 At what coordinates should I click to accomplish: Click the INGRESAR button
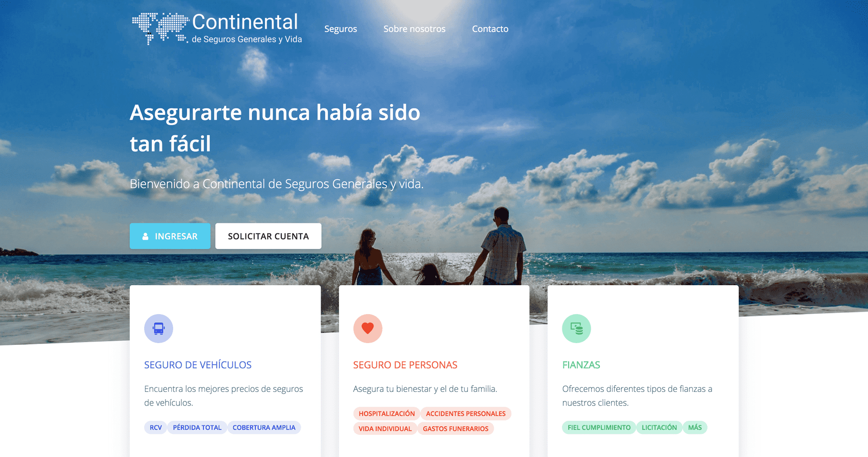tap(170, 236)
